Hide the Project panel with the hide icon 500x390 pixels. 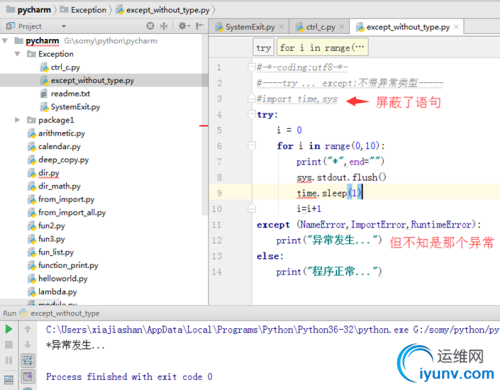pos(200,26)
